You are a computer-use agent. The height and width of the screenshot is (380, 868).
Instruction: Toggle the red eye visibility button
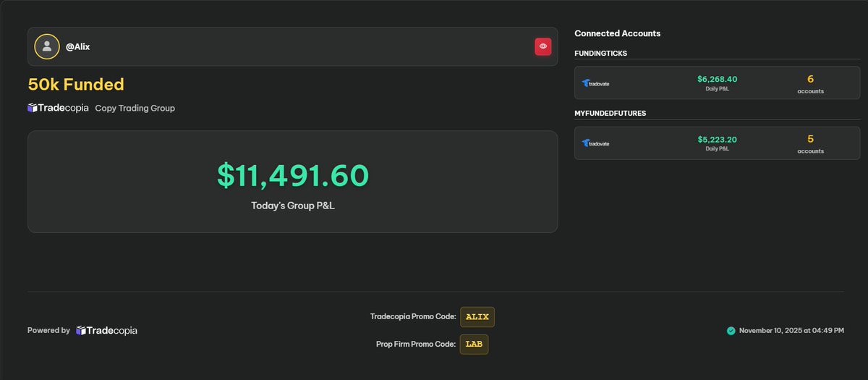click(543, 46)
